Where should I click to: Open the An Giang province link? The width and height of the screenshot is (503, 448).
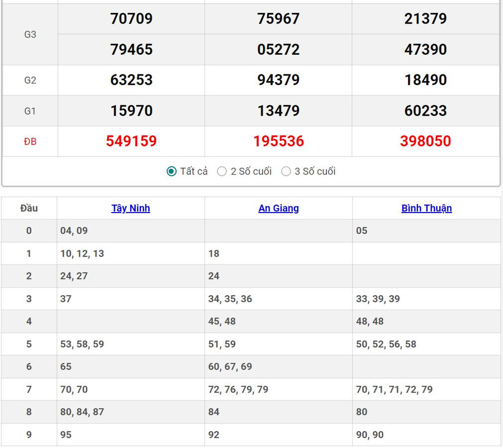(278, 208)
